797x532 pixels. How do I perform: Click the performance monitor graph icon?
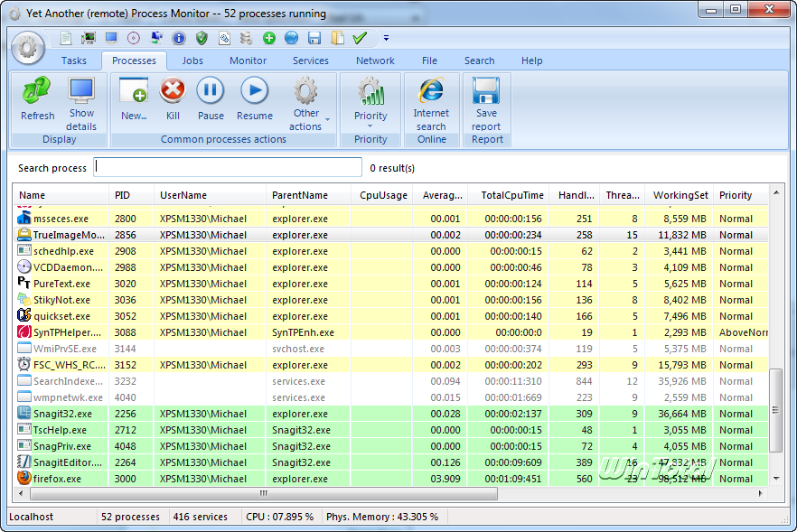point(89,38)
